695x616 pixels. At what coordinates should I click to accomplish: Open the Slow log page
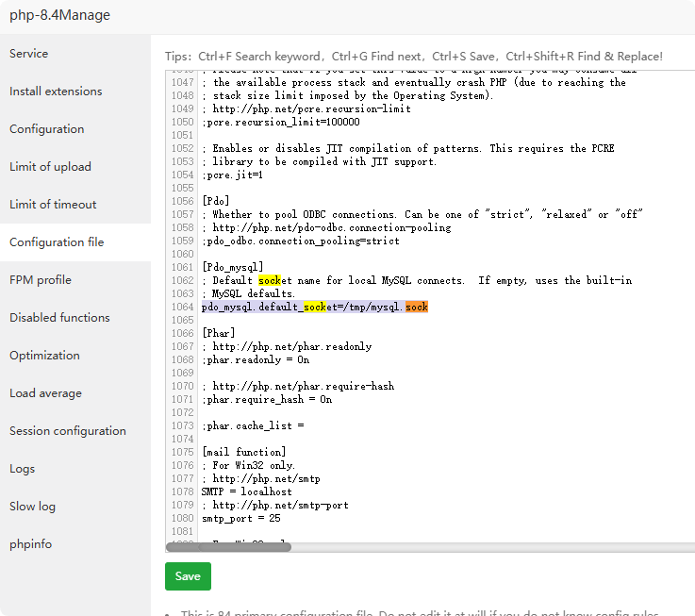pos(33,507)
